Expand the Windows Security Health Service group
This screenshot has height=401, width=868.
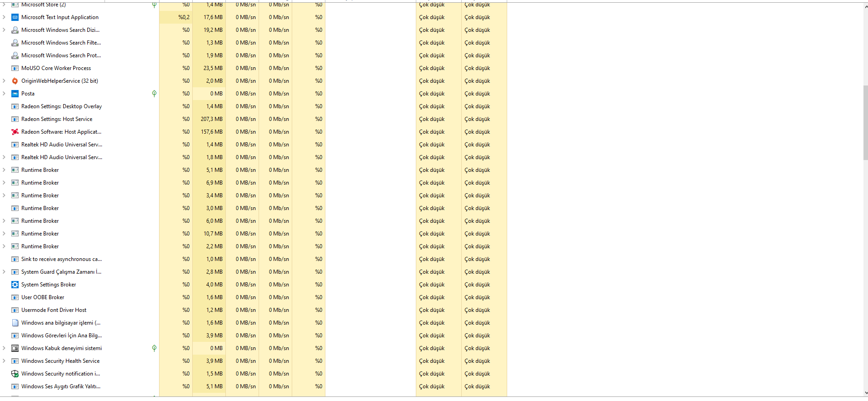[x=4, y=361]
